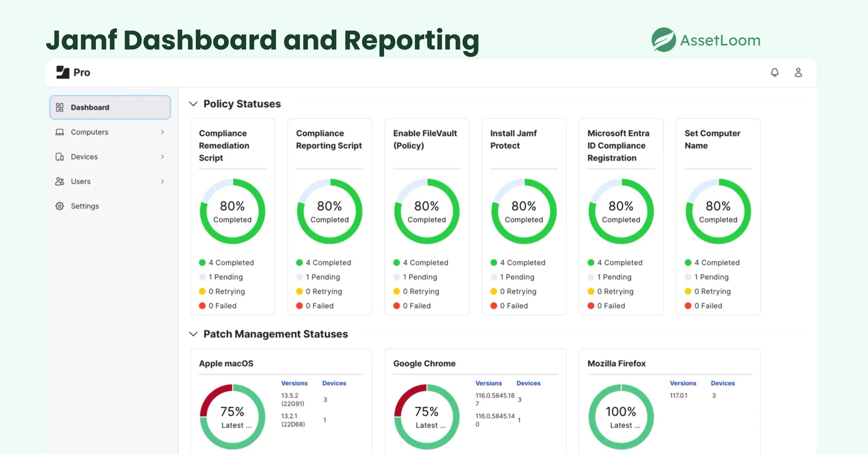Click the Enable FileVault 80% completion ring
Screen dimensions: 868x454
point(427,212)
